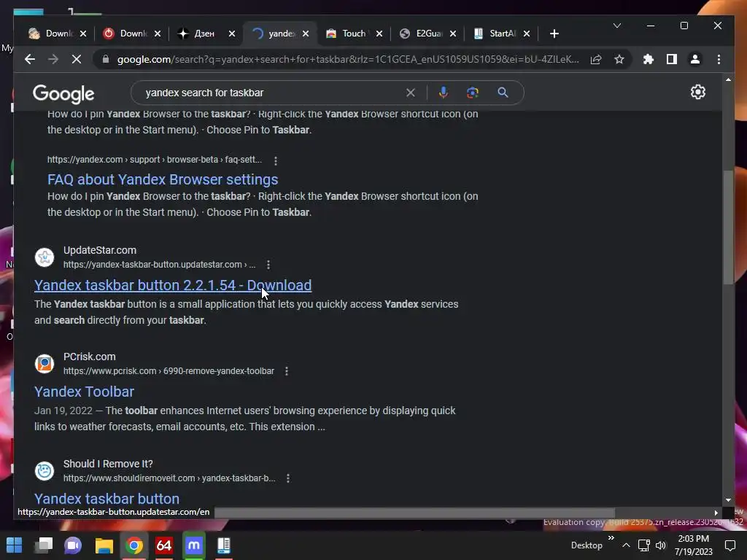Click the UpdateStar.com site name

click(99, 250)
